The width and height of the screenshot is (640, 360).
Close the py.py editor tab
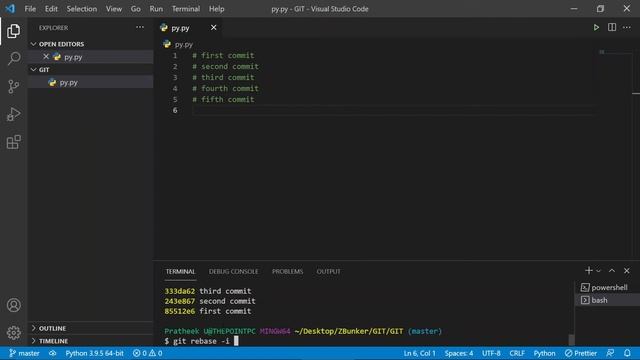(x=213, y=27)
